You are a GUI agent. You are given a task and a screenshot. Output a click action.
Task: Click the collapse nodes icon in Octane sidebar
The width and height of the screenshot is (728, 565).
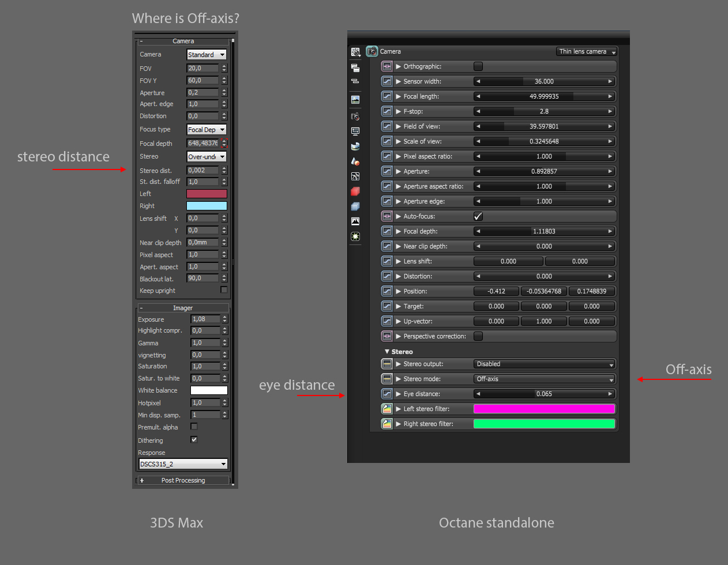tap(355, 81)
